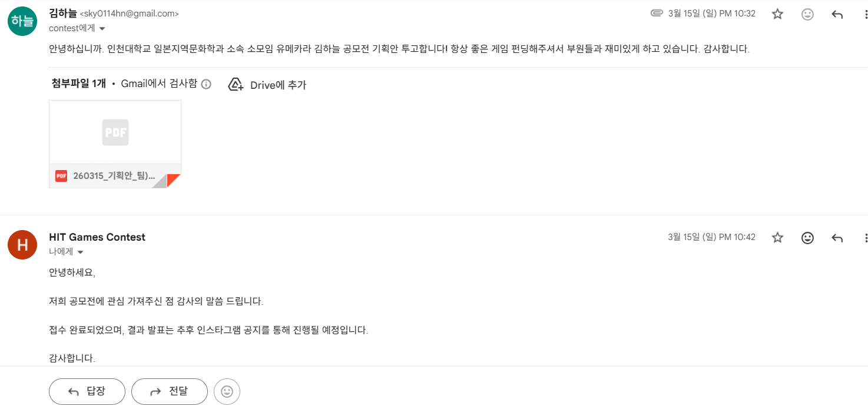This screenshot has height=406, width=868.
Task: Click the orange 'H' sender avatar
Action: pos(22,245)
